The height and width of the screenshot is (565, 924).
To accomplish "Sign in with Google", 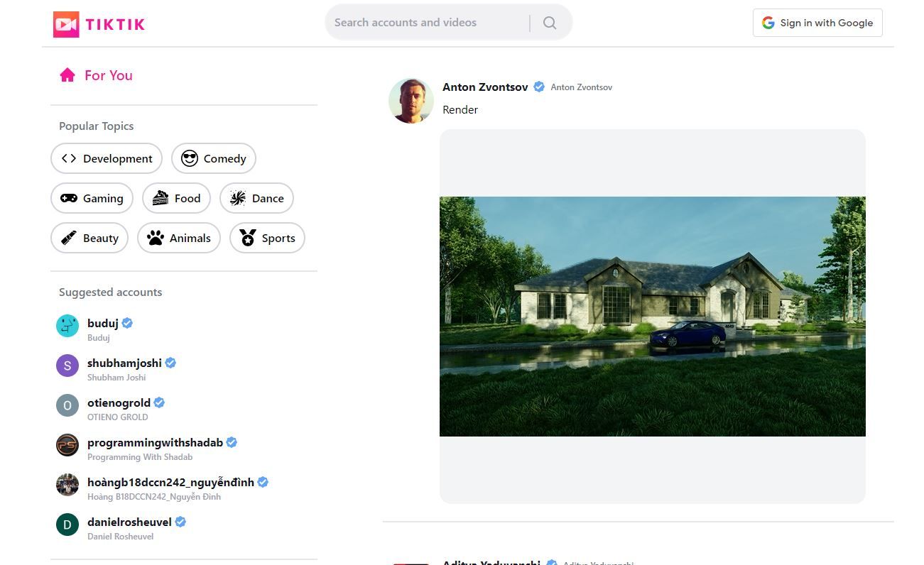I will coord(817,23).
